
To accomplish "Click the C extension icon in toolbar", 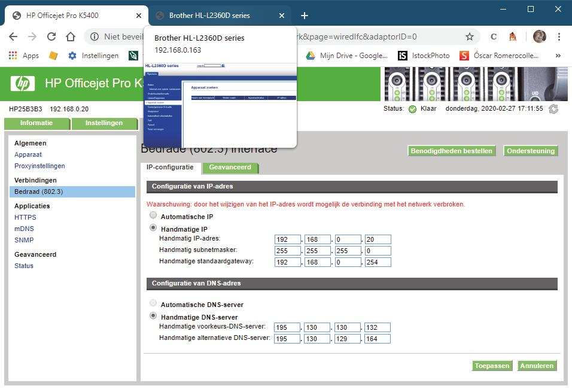I will [494, 37].
